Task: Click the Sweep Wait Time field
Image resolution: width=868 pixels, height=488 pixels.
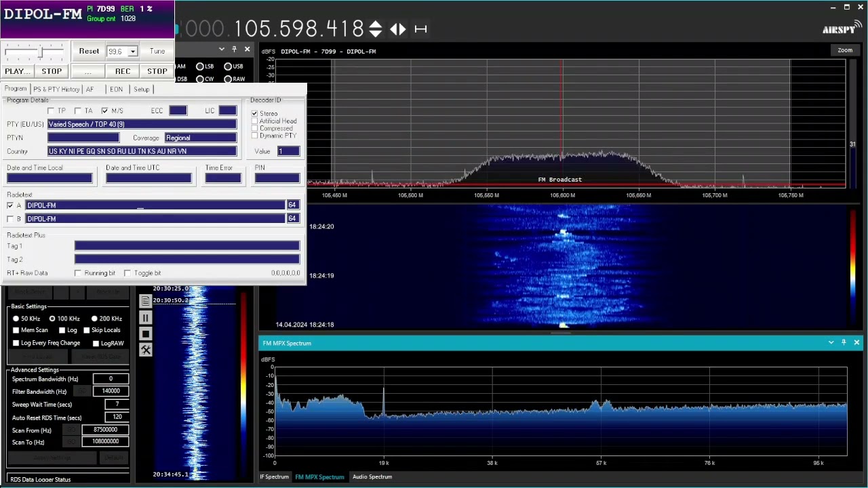Action: [x=117, y=404]
